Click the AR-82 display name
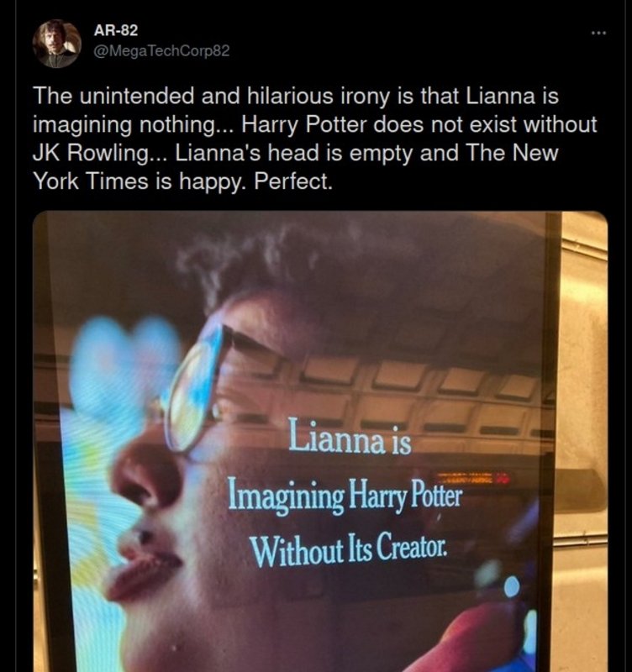 (x=116, y=30)
